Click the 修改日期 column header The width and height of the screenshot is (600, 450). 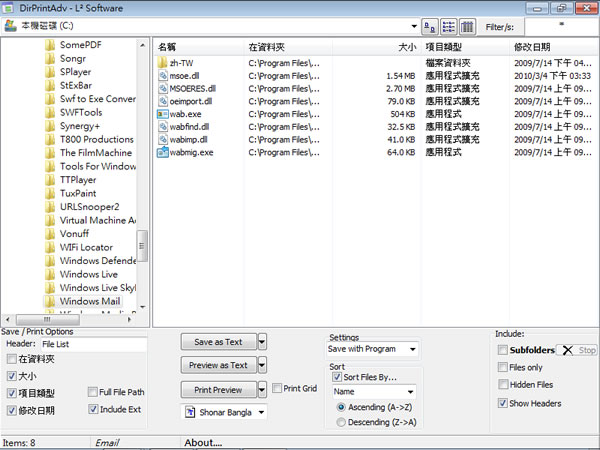[x=532, y=47]
